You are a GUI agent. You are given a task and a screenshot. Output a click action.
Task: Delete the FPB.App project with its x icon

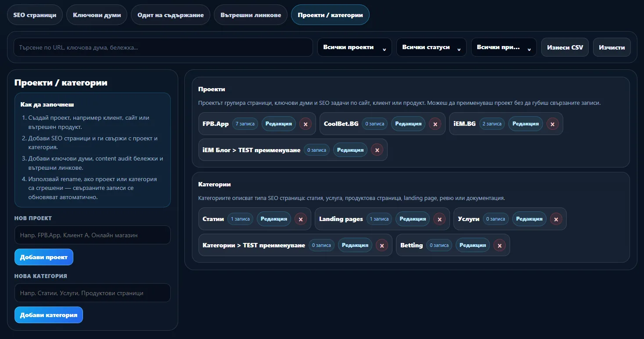306,124
